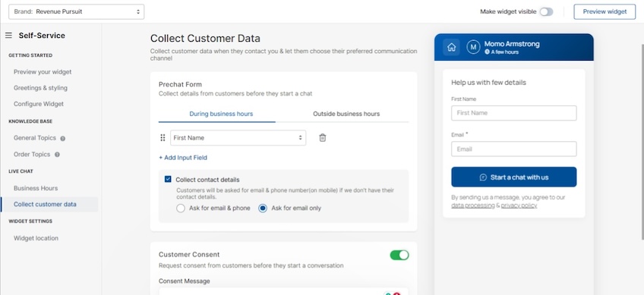
Task: Uncheck Collect contact details checkbox
Action: 168,179
